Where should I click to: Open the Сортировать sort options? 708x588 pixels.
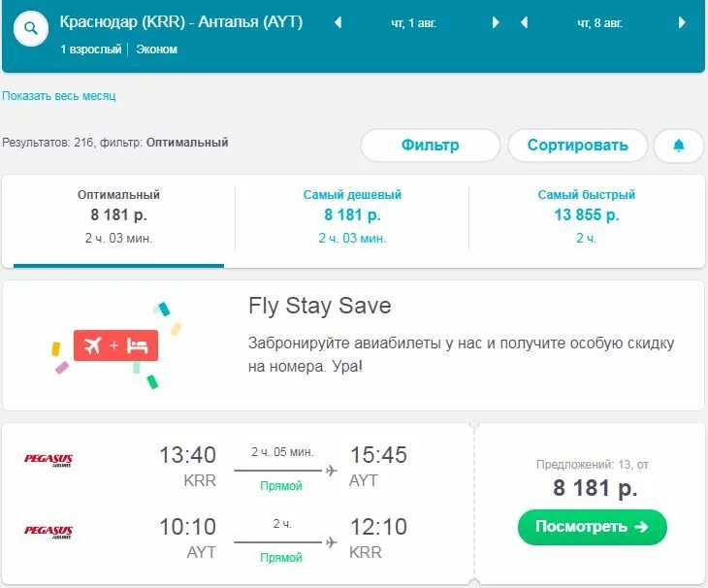point(577,146)
